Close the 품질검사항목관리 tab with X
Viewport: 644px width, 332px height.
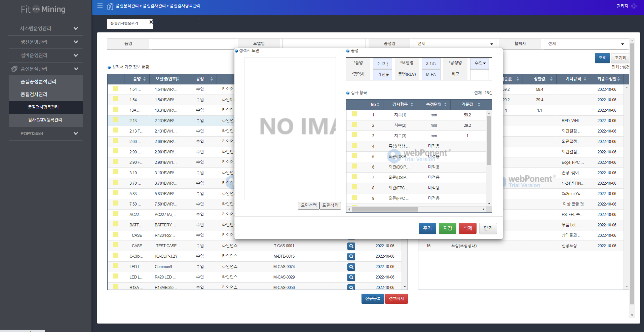(151, 22)
